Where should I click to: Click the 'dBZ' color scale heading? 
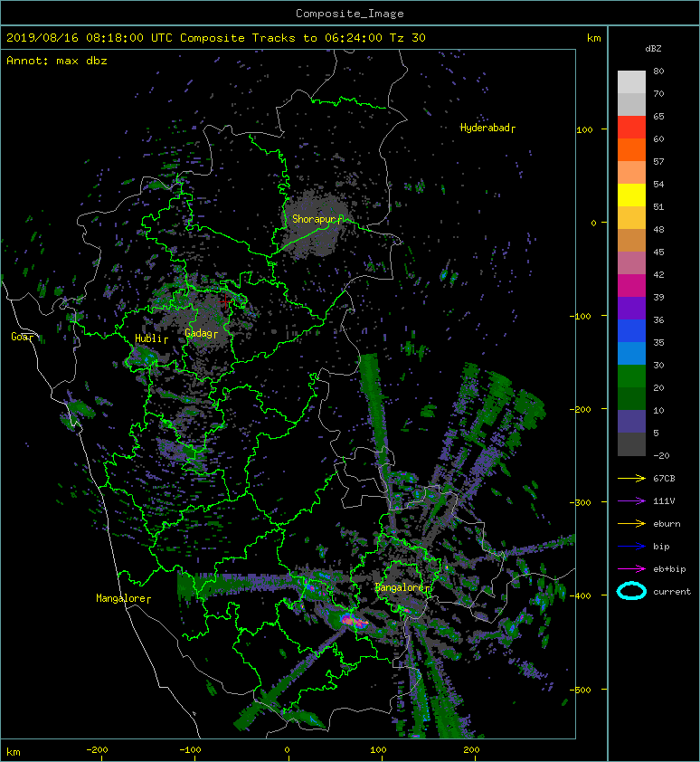[x=653, y=49]
